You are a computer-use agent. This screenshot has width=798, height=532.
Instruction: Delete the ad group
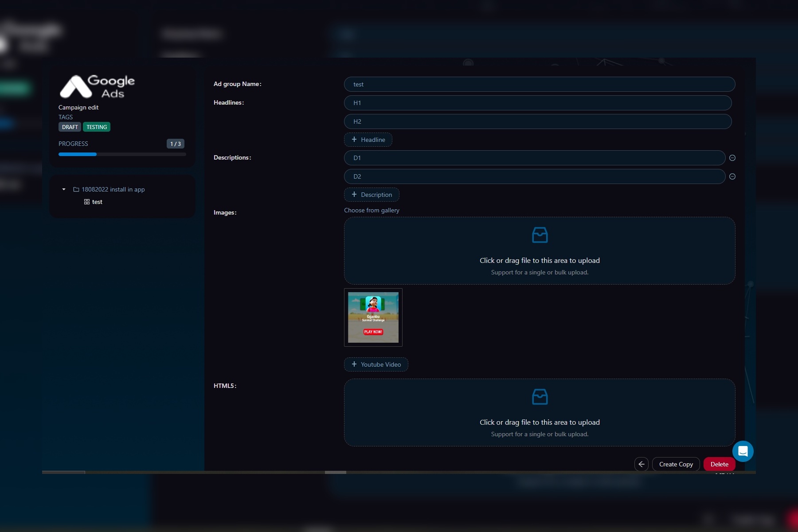pyautogui.click(x=719, y=464)
